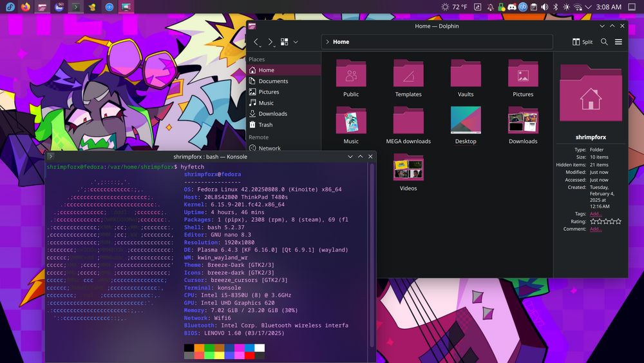Select the Vaults folder icon

(466, 73)
